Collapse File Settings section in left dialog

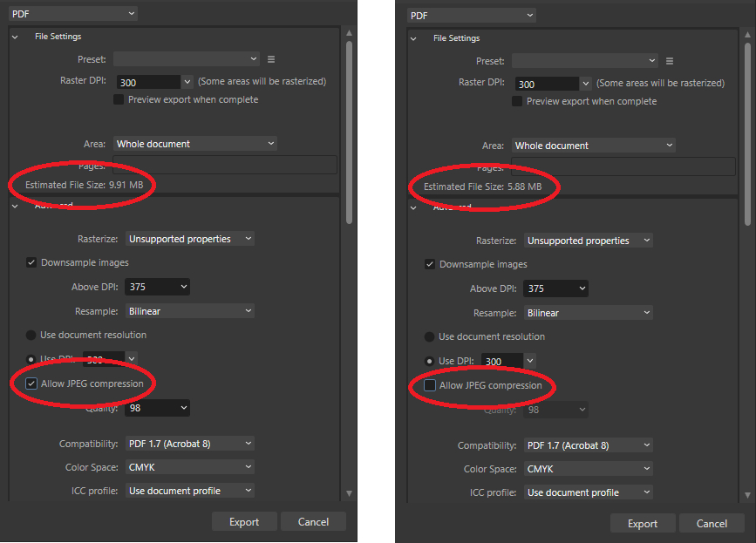click(15, 37)
